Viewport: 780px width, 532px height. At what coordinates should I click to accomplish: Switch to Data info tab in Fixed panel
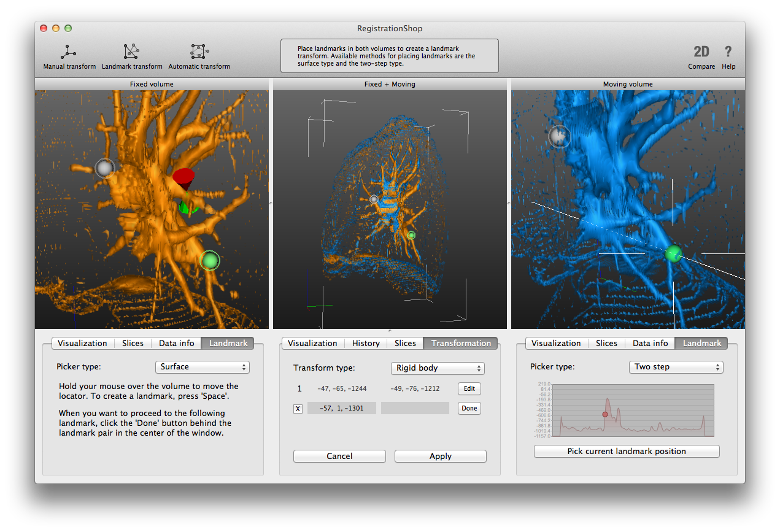[177, 344]
